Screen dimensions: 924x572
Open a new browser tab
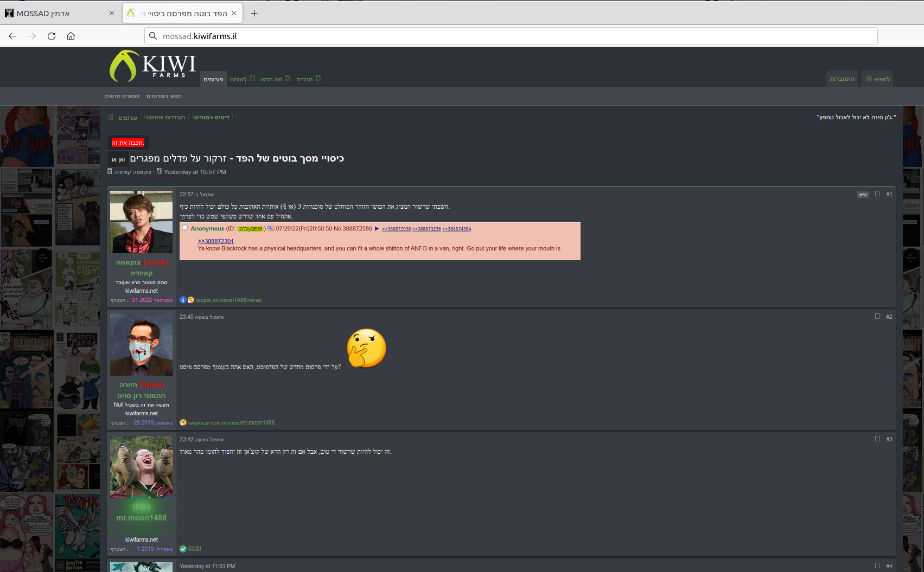tap(254, 13)
